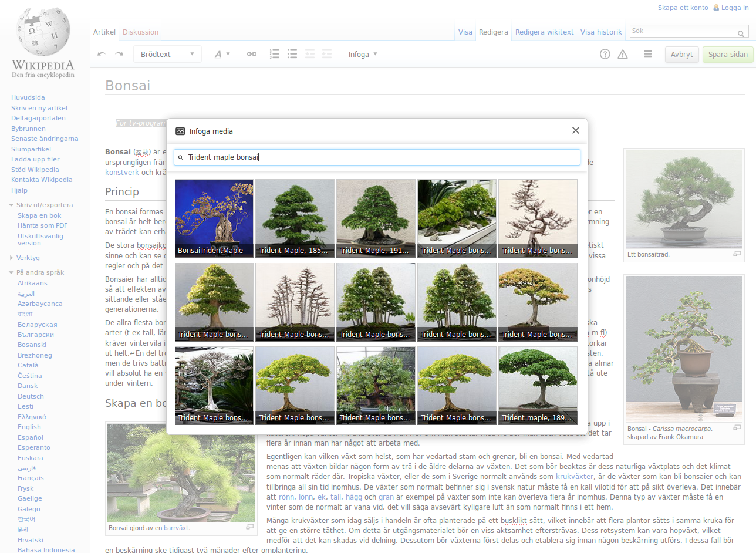Click the insert link chain icon
Screen dimensions: 756x553
pyautogui.click(x=251, y=54)
